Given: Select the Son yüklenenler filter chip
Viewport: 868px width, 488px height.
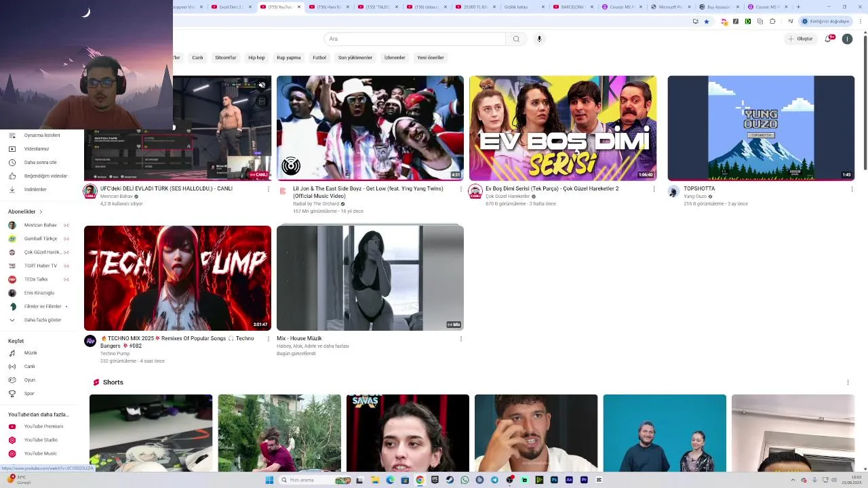Looking at the screenshot, I should (355, 58).
